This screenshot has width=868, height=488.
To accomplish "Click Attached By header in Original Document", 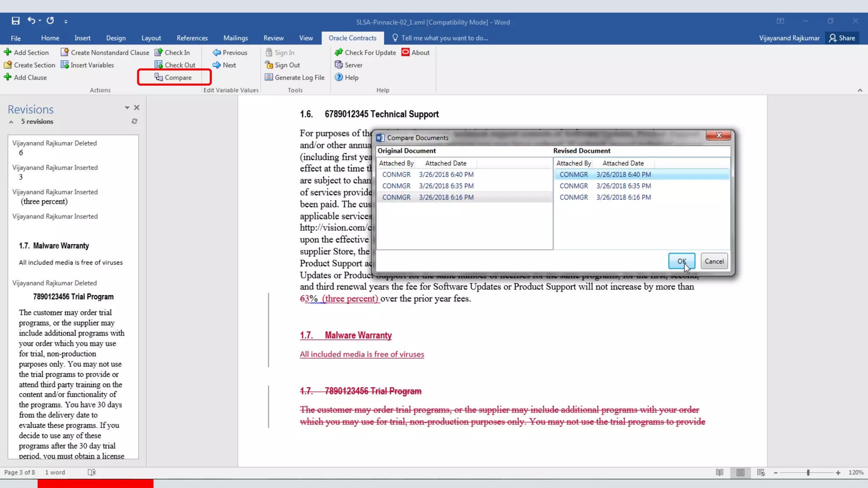I will (x=396, y=163).
